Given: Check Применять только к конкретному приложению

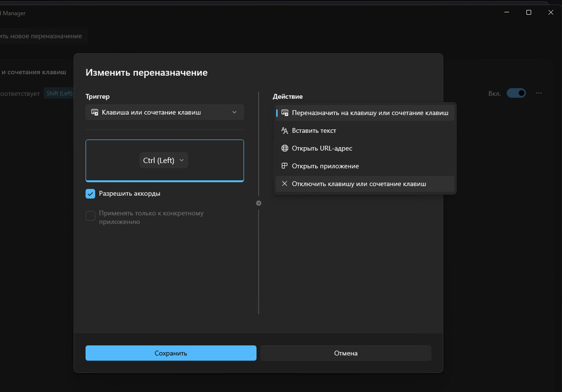Looking at the screenshot, I should (x=90, y=216).
